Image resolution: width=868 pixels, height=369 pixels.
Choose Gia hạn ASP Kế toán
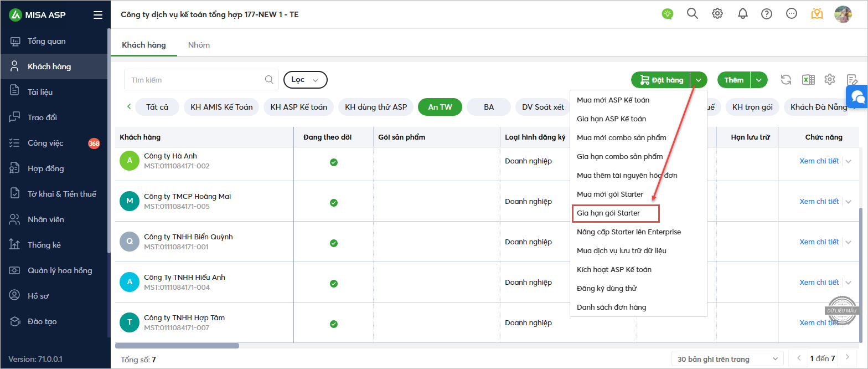tap(639, 119)
